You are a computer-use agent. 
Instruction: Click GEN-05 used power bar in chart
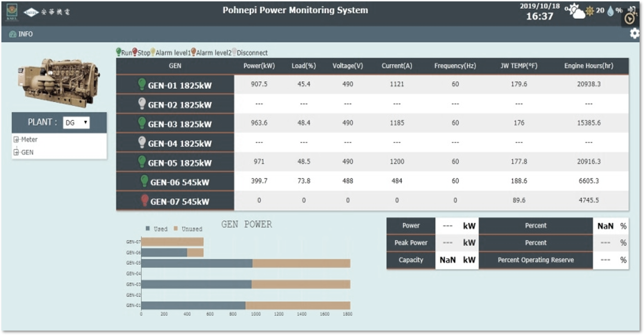click(197, 263)
